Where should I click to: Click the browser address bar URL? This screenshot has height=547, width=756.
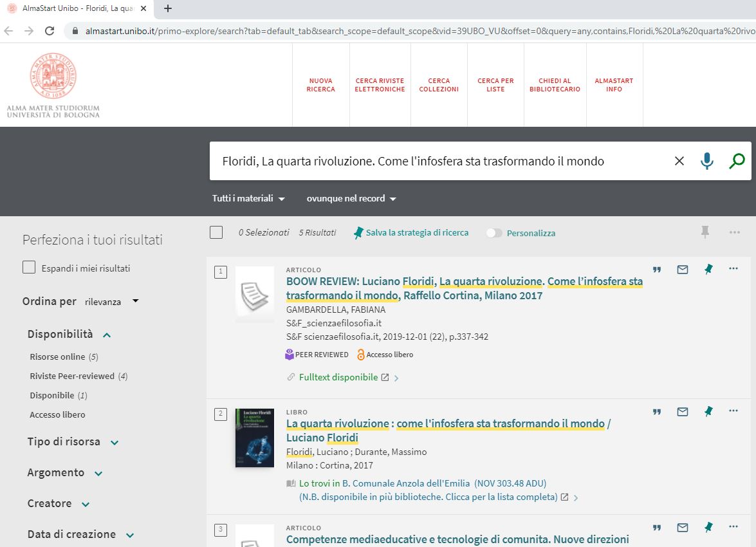pyautogui.click(x=419, y=31)
